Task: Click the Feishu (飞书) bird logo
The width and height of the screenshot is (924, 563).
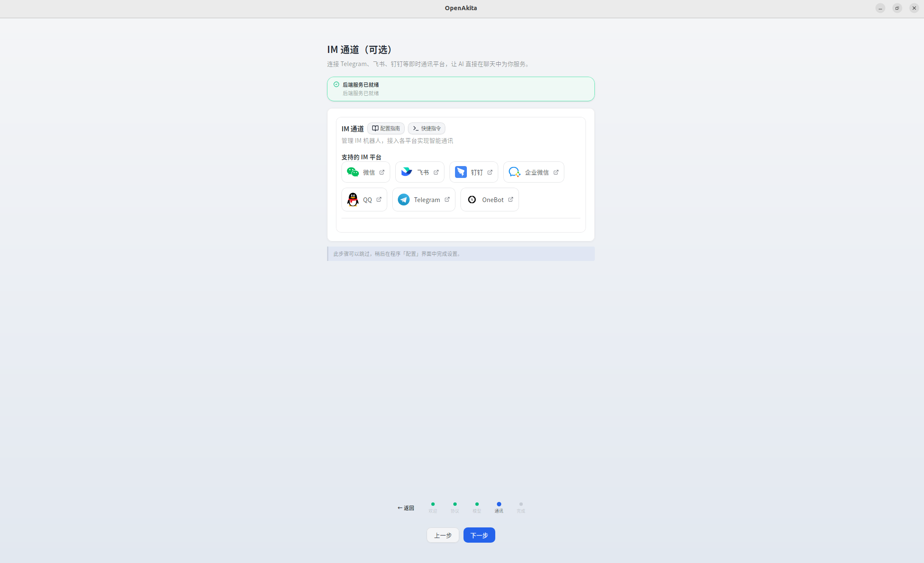Action: tap(406, 172)
